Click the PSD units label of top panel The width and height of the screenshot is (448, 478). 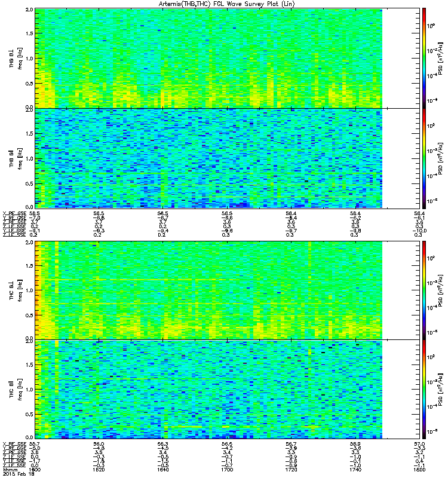440,59
